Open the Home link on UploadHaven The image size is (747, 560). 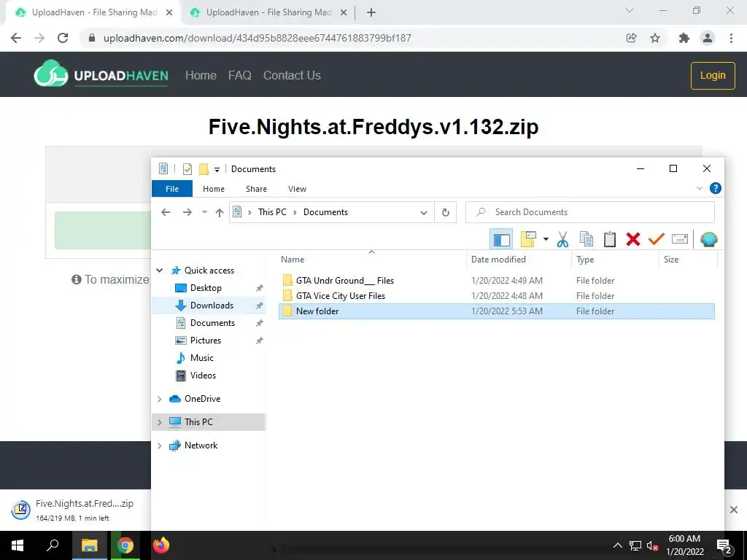click(201, 75)
